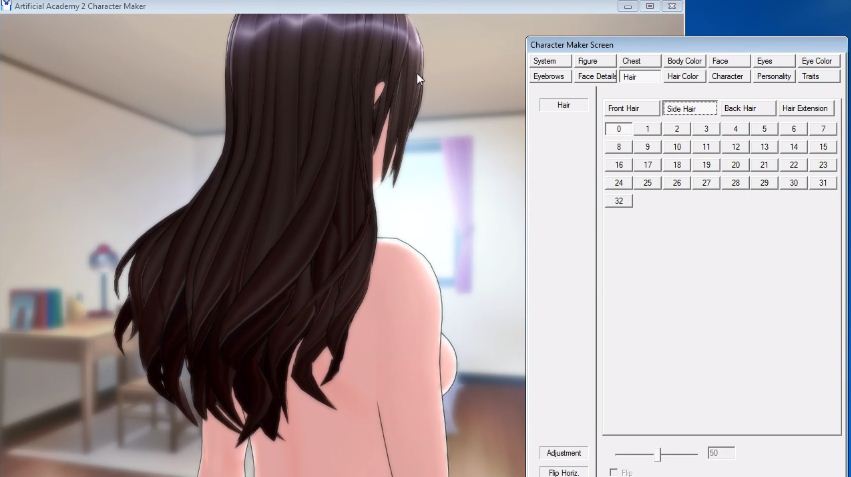Click the Hair button in left column

[x=563, y=105]
